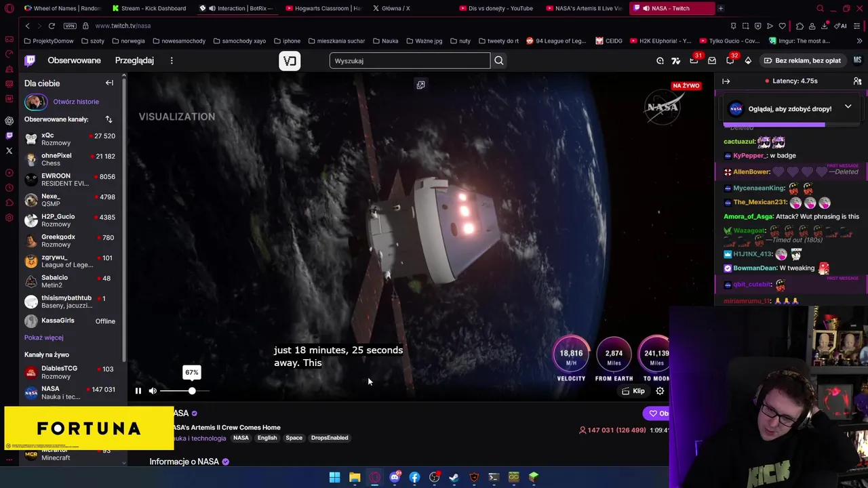Image resolution: width=868 pixels, height=488 pixels.
Task: Switch to Stream - Kick Dashboard tab
Action: point(151,8)
